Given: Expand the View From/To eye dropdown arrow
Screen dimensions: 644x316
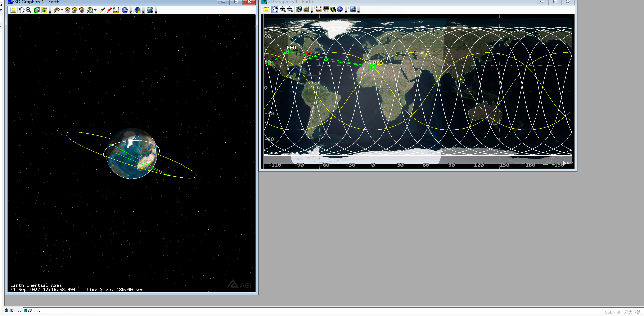Looking at the screenshot, I should point(62,10).
